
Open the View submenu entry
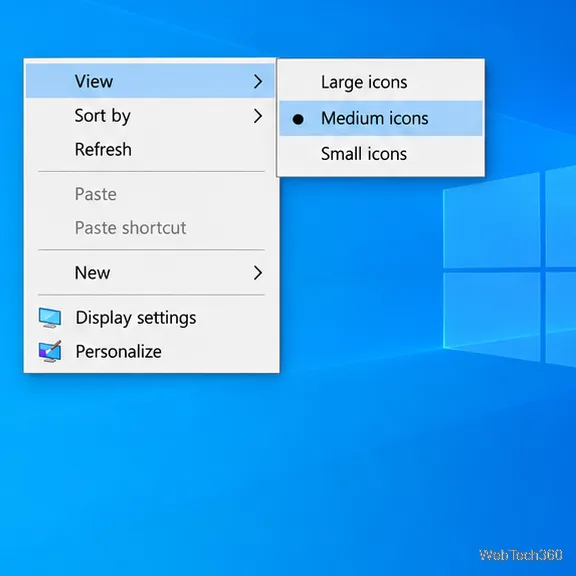click(150, 81)
